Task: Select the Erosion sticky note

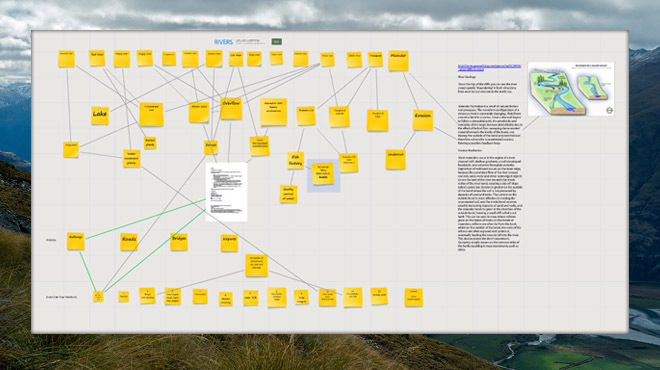Action: pyautogui.click(x=423, y=120)
